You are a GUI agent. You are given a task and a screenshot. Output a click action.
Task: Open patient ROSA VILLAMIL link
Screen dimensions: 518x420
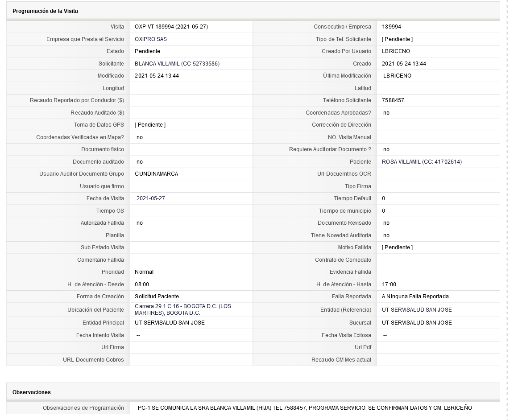point(422,162)
